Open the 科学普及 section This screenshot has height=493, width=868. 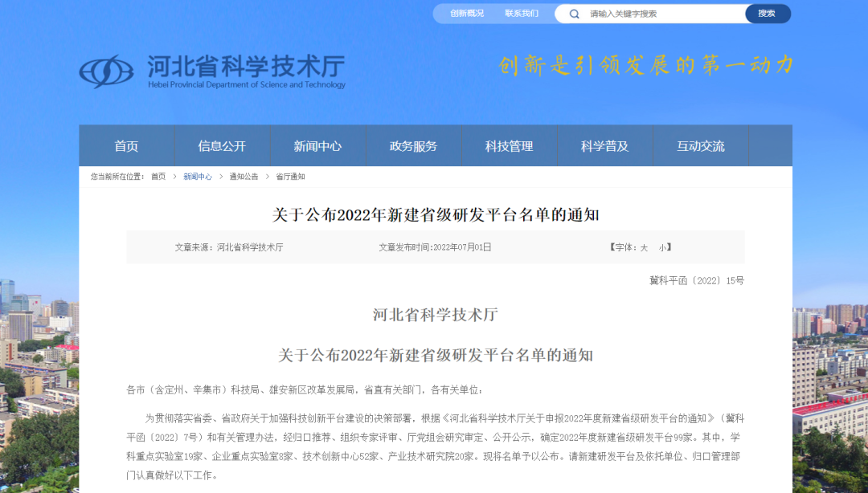[x=605, y=145]
